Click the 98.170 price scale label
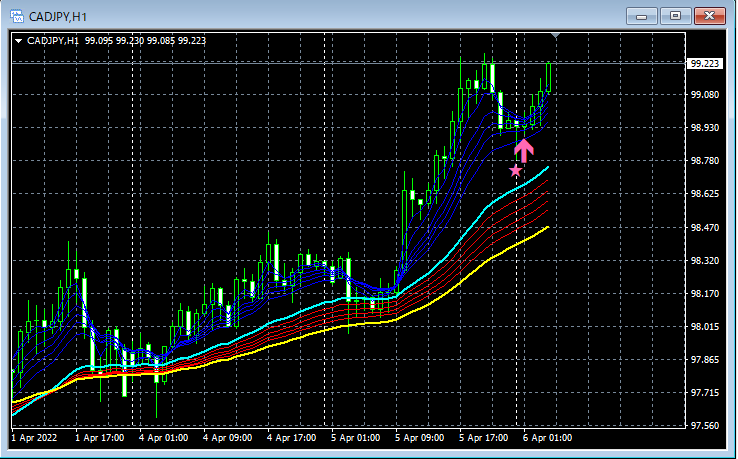The width and height of the screenshot is (738, 459). (x=705, y=293)
